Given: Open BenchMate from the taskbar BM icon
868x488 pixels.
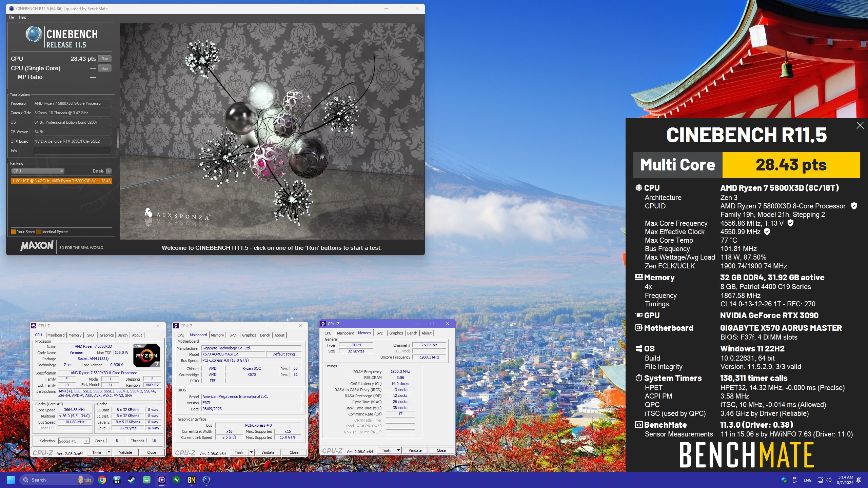Looking at the screenshot, I should (x=192, y=480).
